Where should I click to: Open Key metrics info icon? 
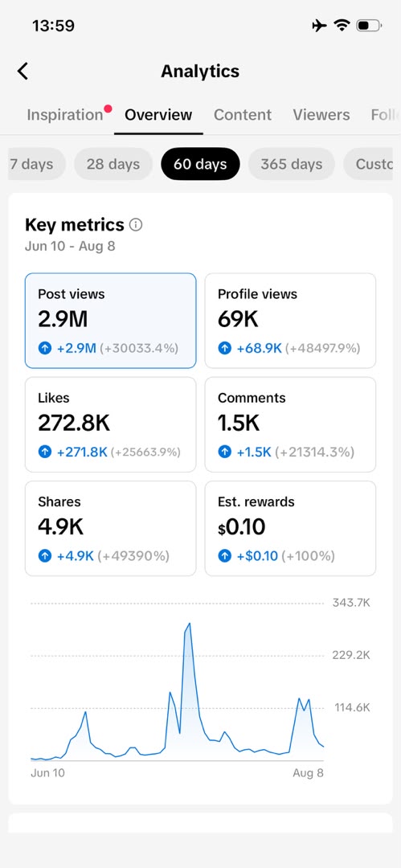point(136,225)
